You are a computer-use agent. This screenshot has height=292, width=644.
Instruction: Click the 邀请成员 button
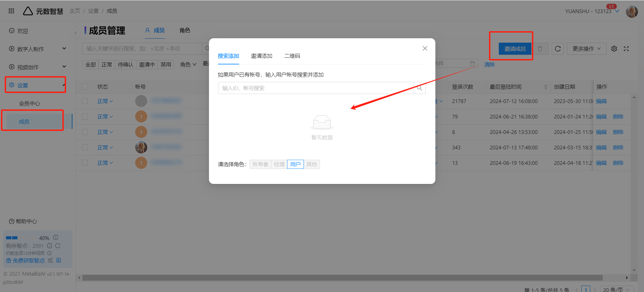pos(515,49)
